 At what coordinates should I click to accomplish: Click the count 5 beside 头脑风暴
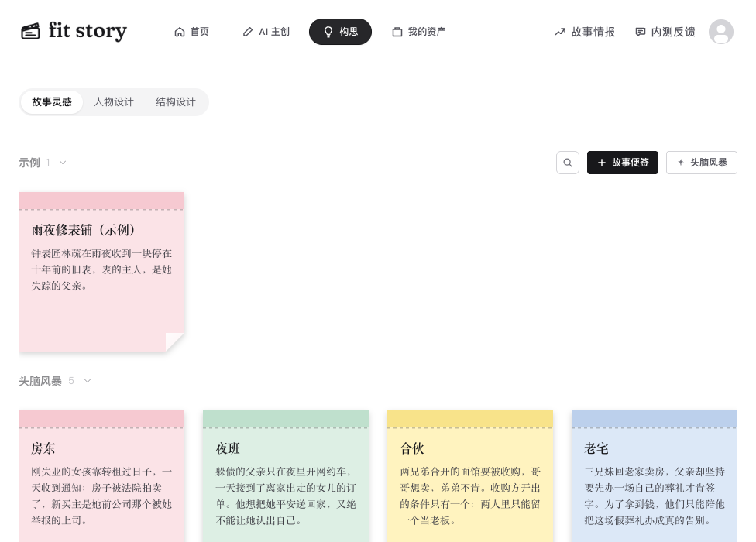pyautogui.click(x=71, y=381)
